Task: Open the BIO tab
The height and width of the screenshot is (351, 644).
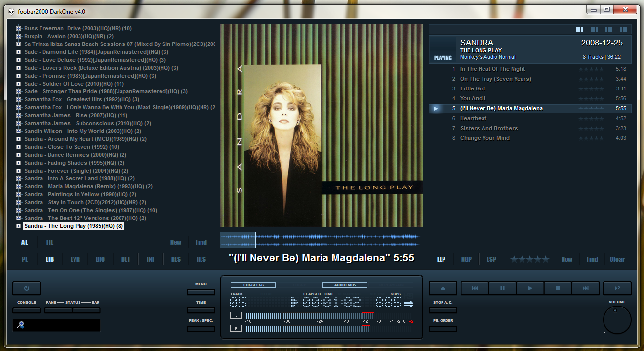Action: tap(100, 259)
